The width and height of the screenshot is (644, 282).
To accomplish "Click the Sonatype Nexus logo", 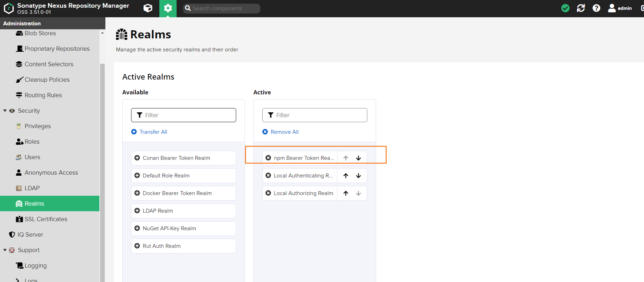I will point(8,8).
